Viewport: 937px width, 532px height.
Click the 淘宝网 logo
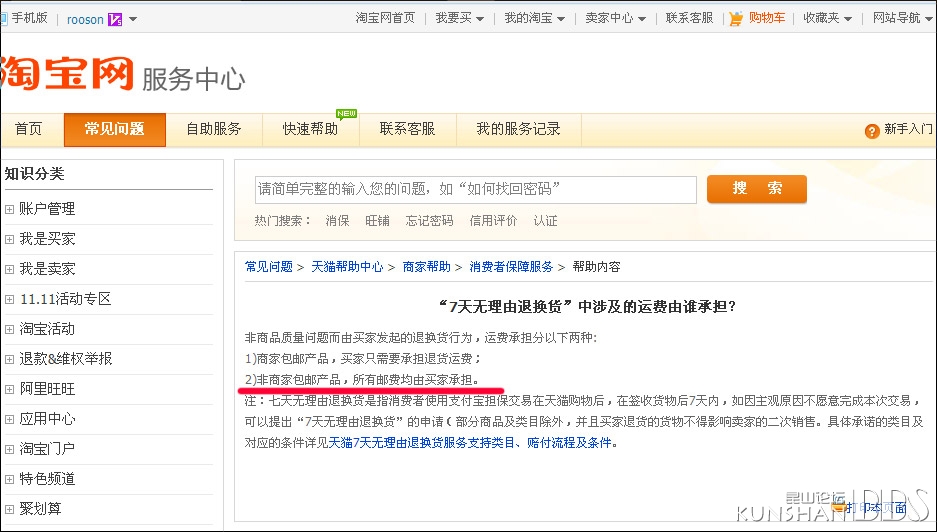(66, 74)
